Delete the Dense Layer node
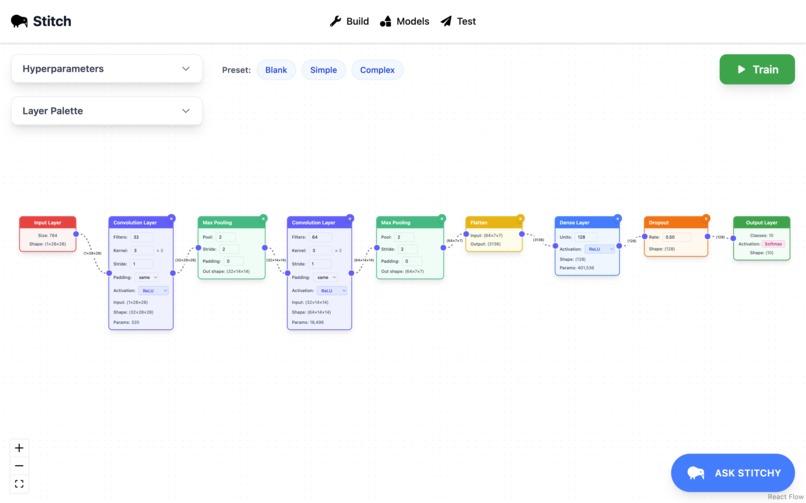This screenshot has width=806, height=503. (x=618, y=218)
